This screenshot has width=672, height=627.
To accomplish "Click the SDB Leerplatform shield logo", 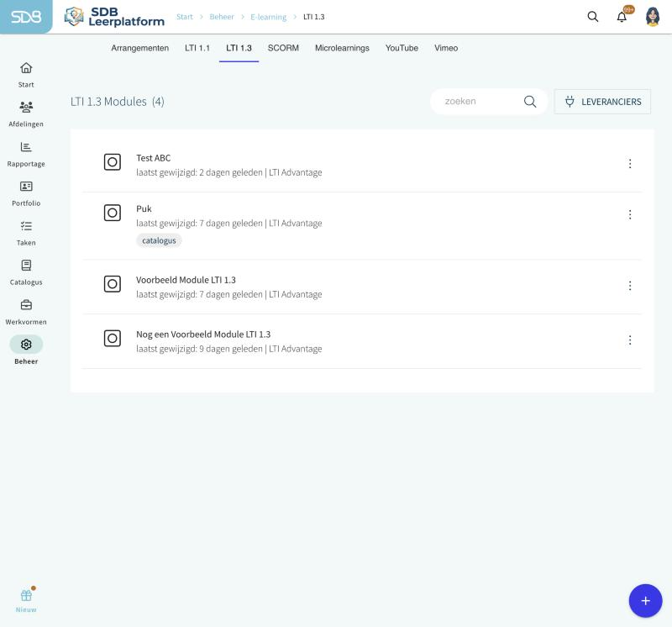I will coord(74,17).
